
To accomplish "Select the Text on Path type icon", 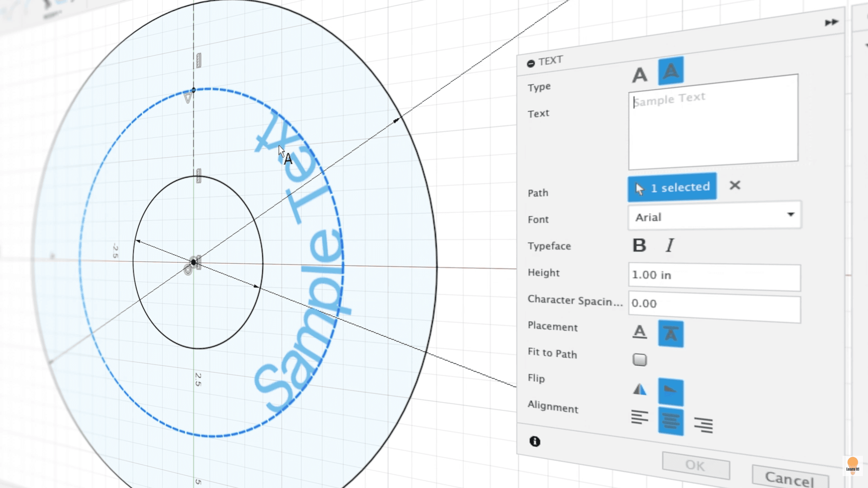I will click(671, 71).
